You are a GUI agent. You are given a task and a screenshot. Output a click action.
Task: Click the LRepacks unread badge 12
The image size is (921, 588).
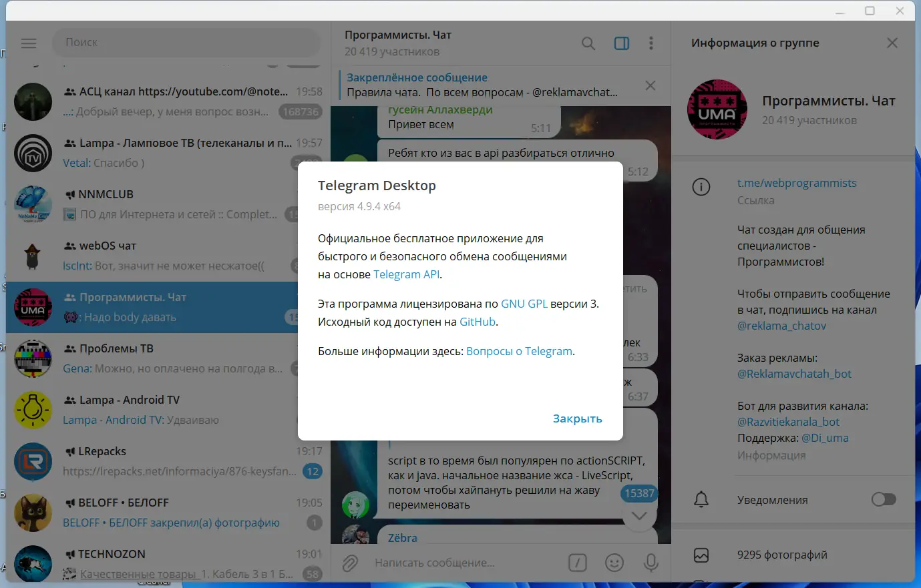click(x=313, y=471)
